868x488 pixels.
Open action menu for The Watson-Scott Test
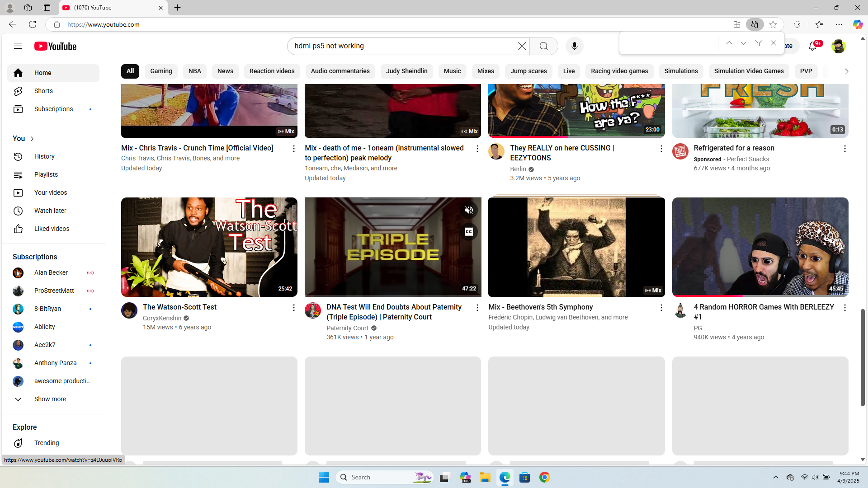click(x=293, y=308)
